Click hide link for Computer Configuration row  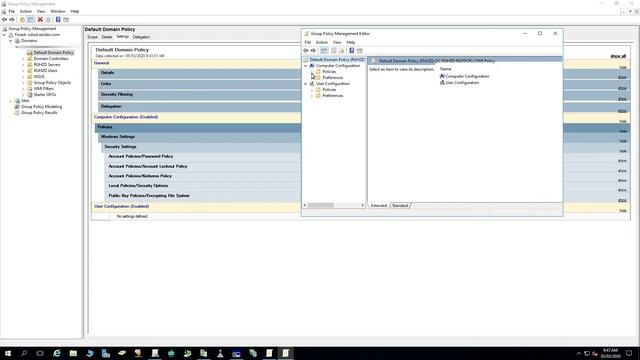click(623, 121)
